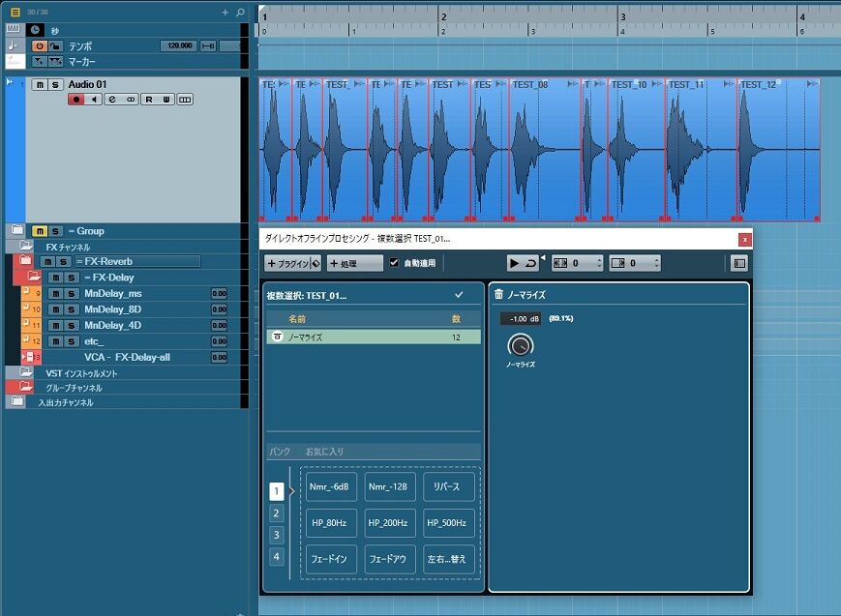This screenshot has height=616, width=841.
Task: Collapse the Group folder icon
Action: [x=17, y=230]
